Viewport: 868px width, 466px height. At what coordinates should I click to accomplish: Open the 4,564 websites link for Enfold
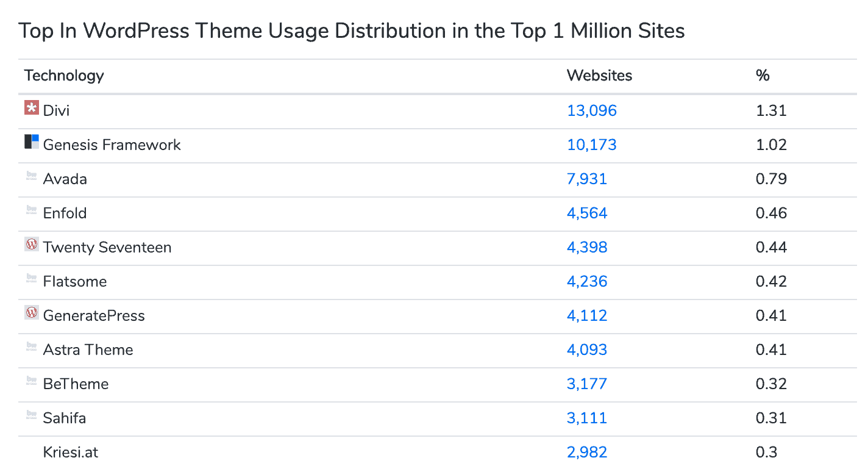click(x=587, y=213)
